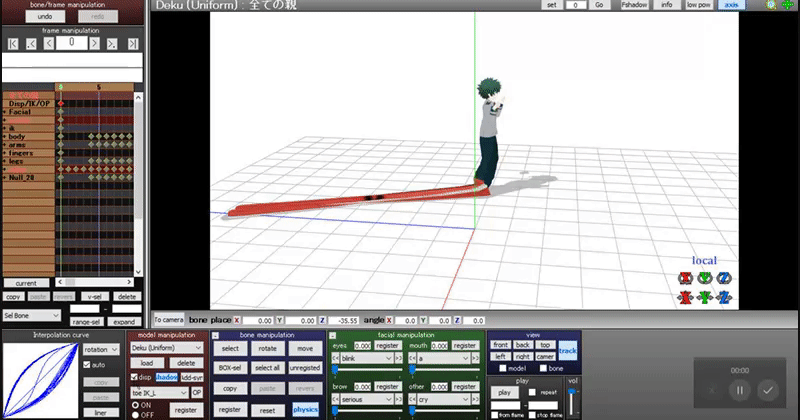The height and width of the screenshot is (420, 800).
Task: Toggle the auto interpolation checkbox
Action: tap(87, 365)
